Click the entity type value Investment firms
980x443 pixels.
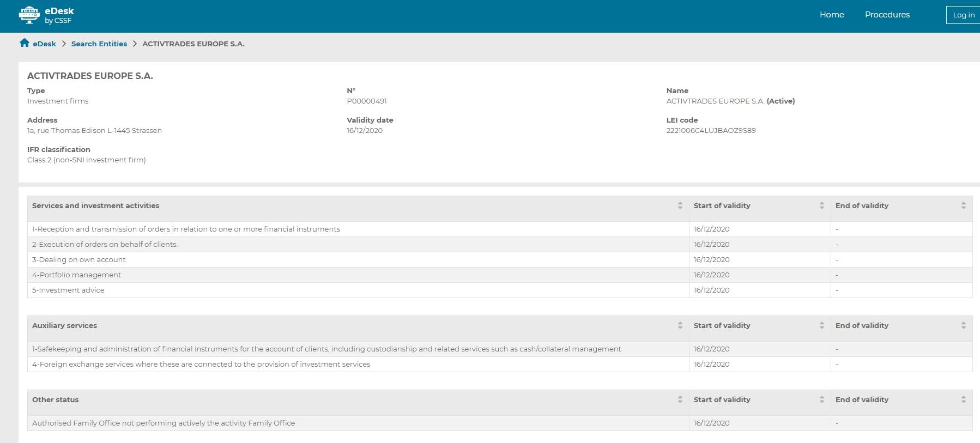[58, 101]
